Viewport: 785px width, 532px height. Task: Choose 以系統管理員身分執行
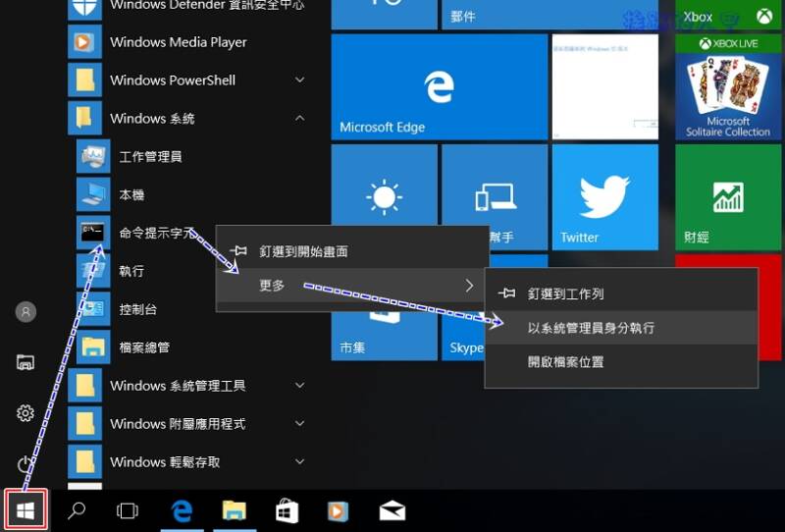pyautogui.click(x=621, y=328)
